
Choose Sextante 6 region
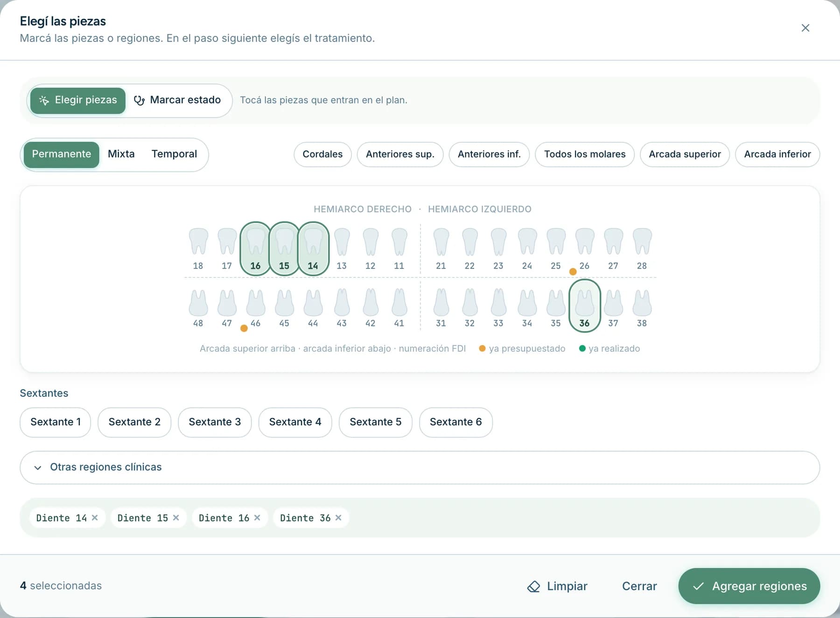(x=456, y=422)
